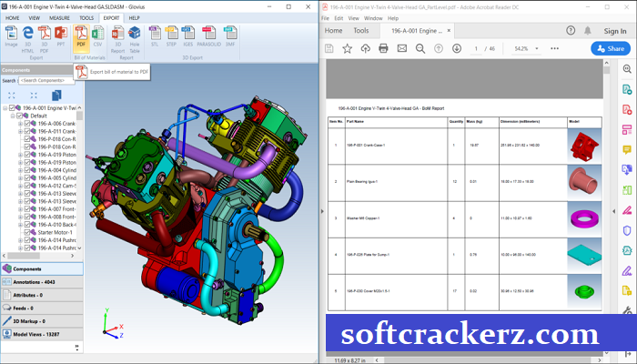Viewport: 637px width, 364px height.
Task: Export the model as PARASOLID
Action: click(x=208, y=36)
